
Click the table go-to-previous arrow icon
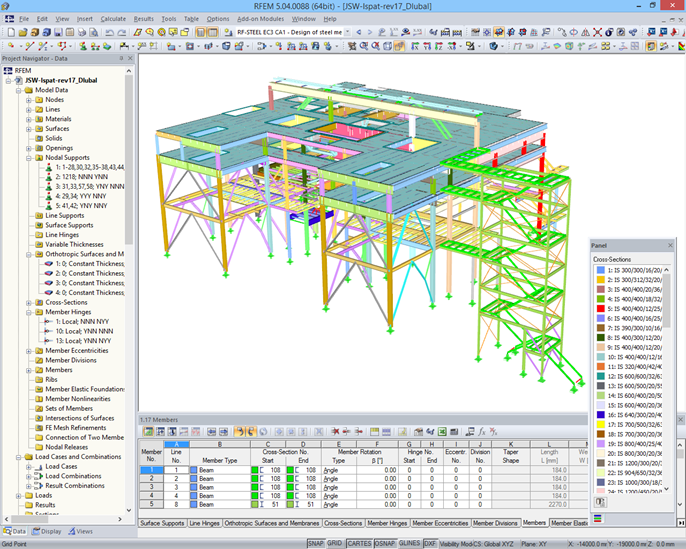212,432
